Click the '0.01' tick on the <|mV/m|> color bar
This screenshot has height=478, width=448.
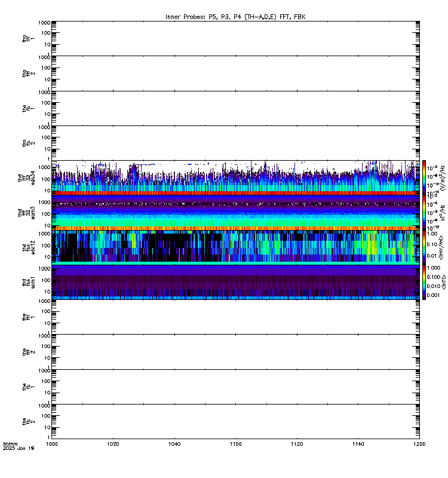point(432,256)
